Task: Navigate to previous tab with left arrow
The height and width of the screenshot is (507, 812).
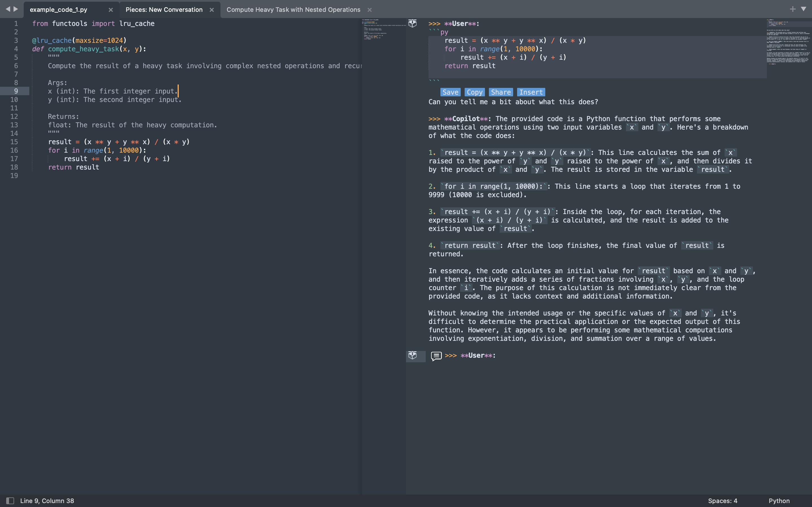Action: pyautogui.click(x=8, y=9)
